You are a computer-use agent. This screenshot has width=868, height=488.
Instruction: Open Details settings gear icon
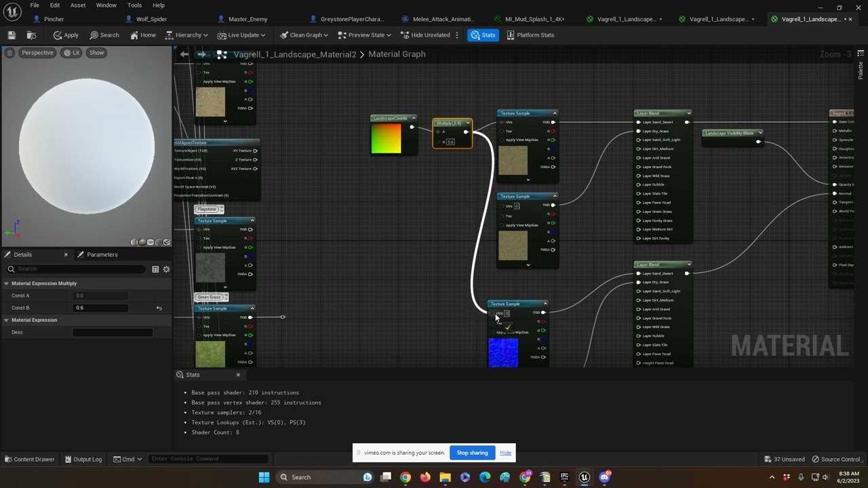166,269
